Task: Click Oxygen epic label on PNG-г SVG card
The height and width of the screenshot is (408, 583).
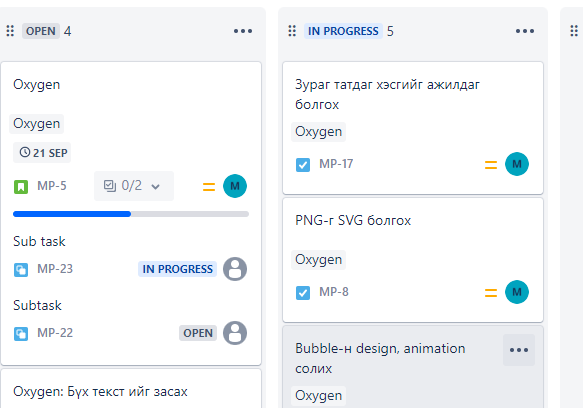Action: [x=318, y=260]
